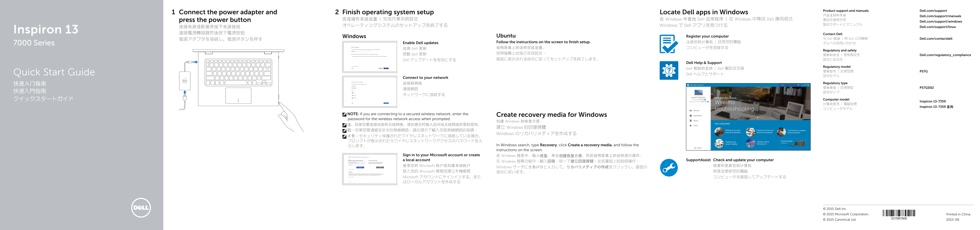Click the 2015-06 date text

click(953, 219)
